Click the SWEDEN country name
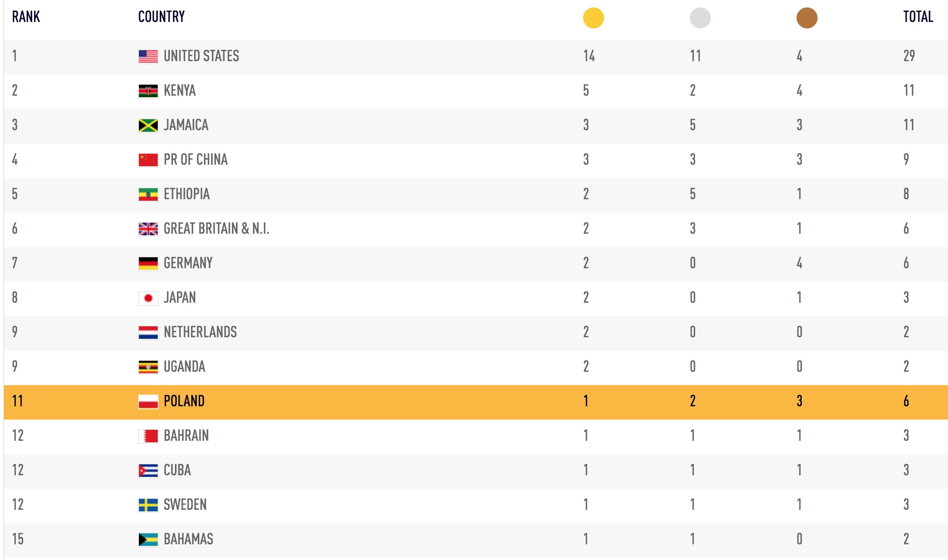948x560 pixels. [185, 505]
